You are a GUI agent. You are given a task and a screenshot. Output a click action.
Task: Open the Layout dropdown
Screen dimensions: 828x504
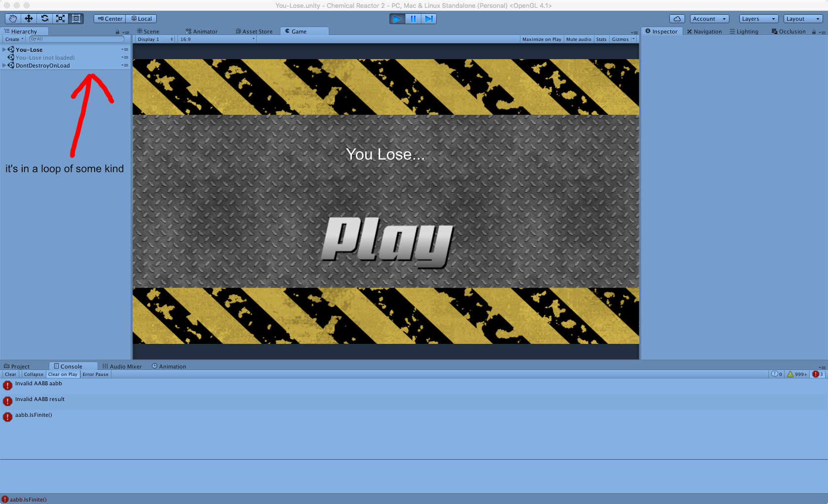pos(803,19)
